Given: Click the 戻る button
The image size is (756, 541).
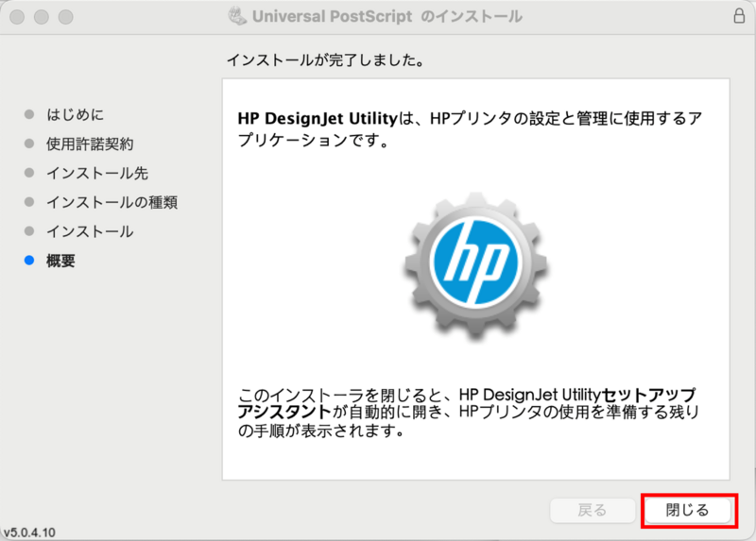Looking at the screenshot, I should (592, 510).
